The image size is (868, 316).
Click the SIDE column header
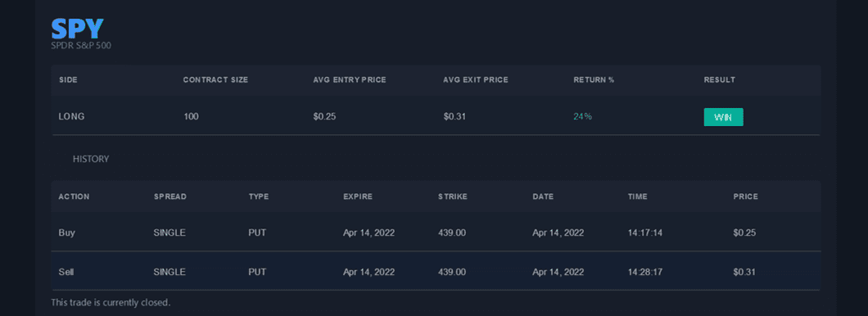click(68, 79)
